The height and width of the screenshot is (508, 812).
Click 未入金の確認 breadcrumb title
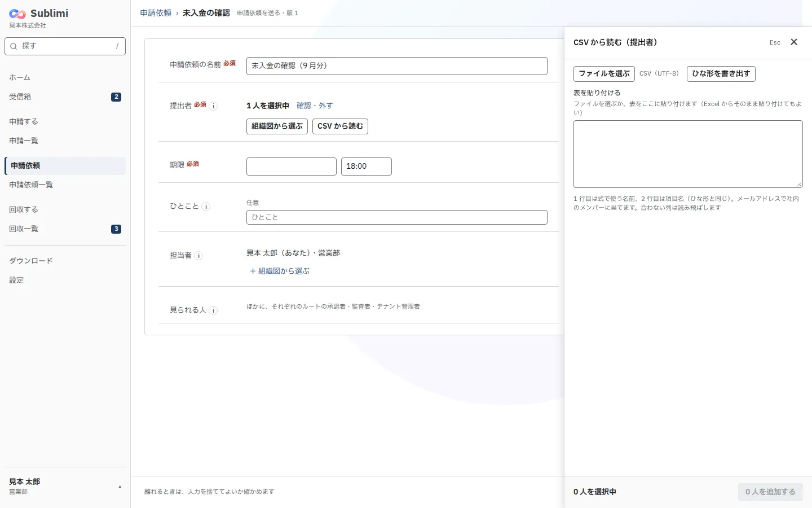point(206,13)
